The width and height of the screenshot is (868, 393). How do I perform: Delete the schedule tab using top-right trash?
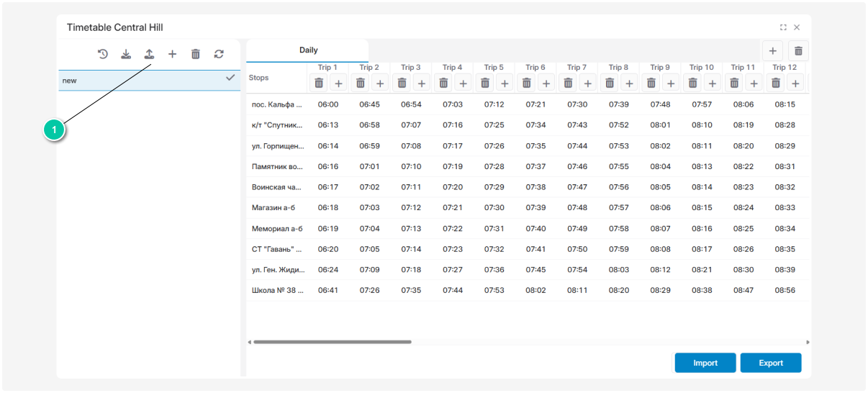(x=798, y=50)
